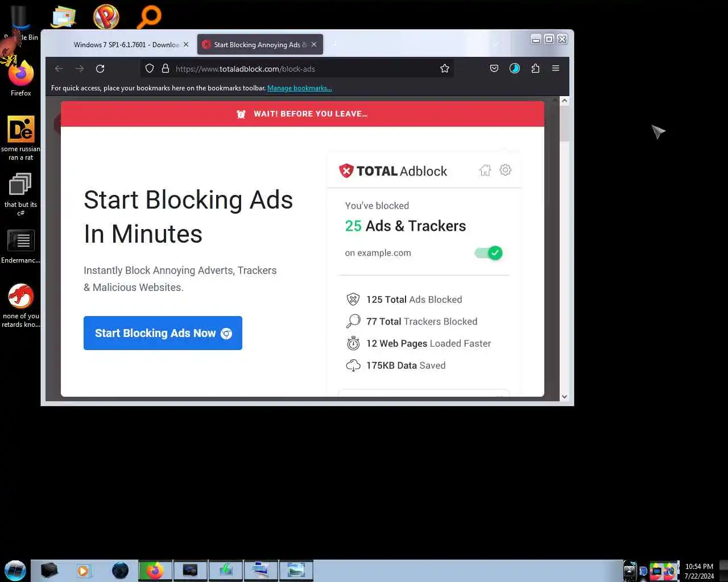Click the dark globe taskbar icon

(x=120, y=570)
